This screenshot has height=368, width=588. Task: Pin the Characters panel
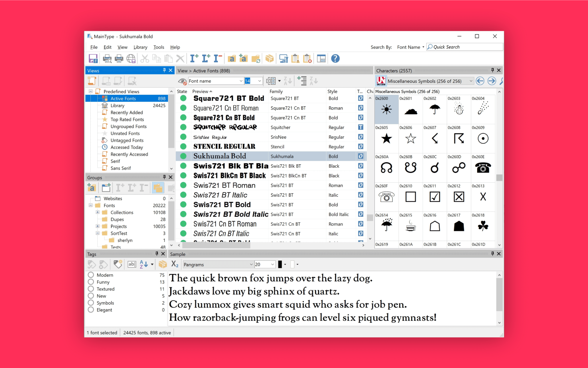coord(493,70)
